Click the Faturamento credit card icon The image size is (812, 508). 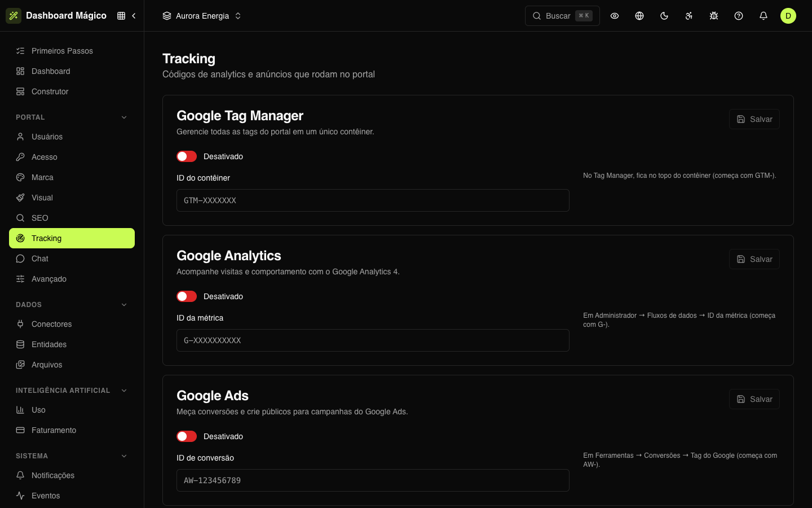click(20, 430)
